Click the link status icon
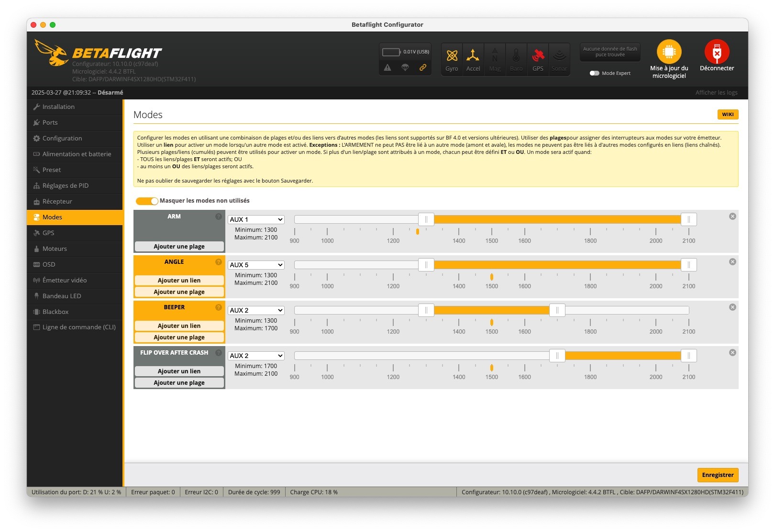Image resolution: width=775 pixels, height=532 pixels. coord(423,67)
